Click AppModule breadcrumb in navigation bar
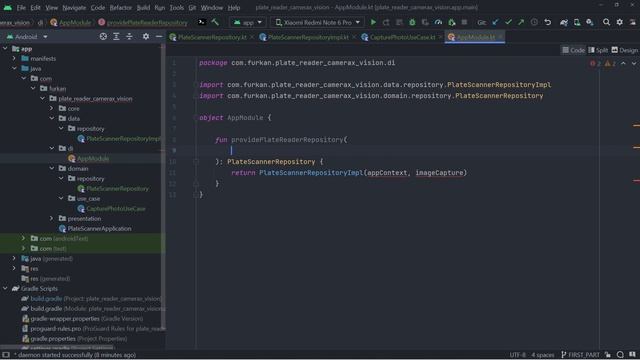Image resolution: width=640 pixels, height=360 pixels. tap(71, 22)
